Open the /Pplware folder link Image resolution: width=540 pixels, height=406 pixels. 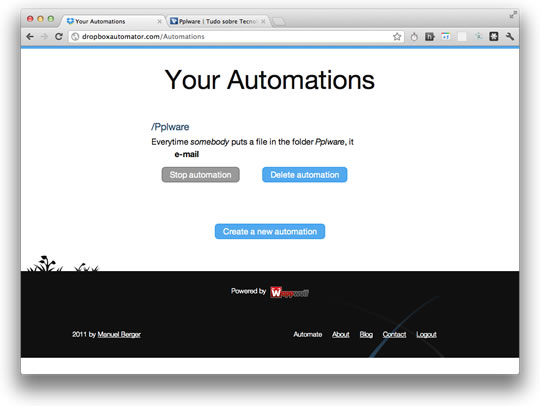(x=170, y=127)
